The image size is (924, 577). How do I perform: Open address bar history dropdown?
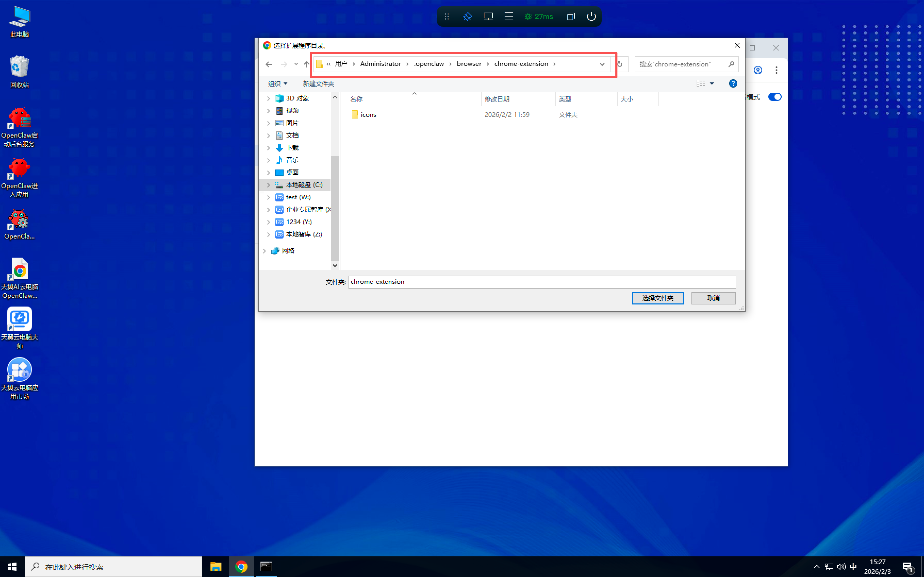click(x=602, y=64)
